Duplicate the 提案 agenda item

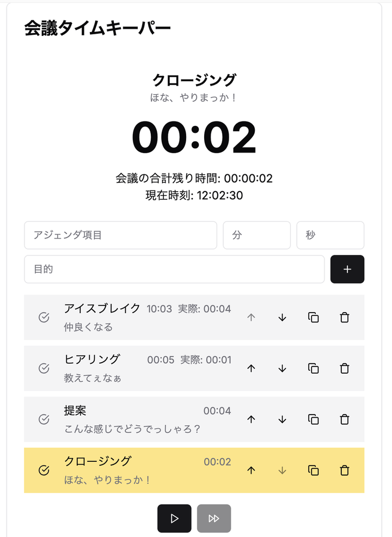313,419
